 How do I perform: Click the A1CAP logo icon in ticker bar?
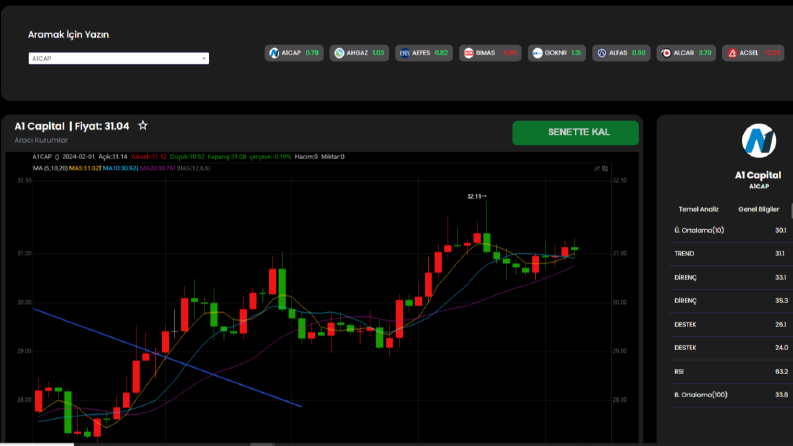click(274, 53)
